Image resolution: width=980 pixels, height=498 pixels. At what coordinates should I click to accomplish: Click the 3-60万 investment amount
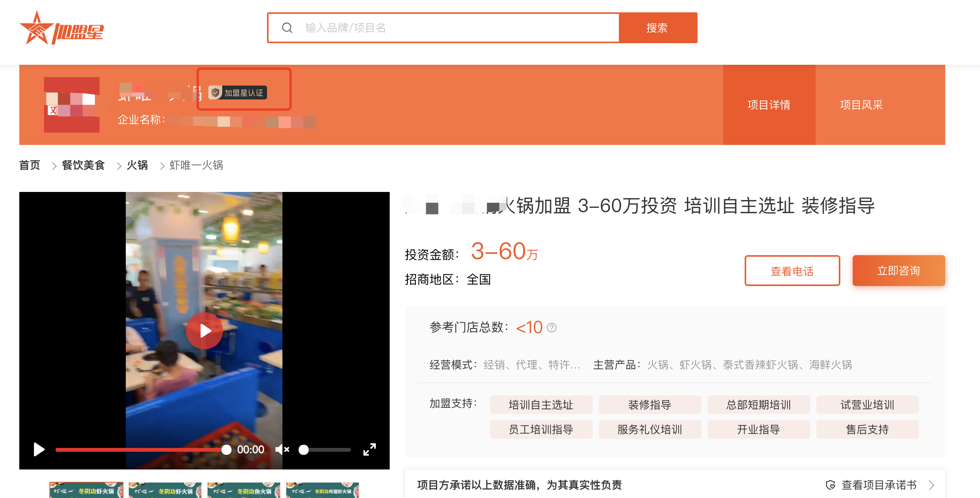505,251
